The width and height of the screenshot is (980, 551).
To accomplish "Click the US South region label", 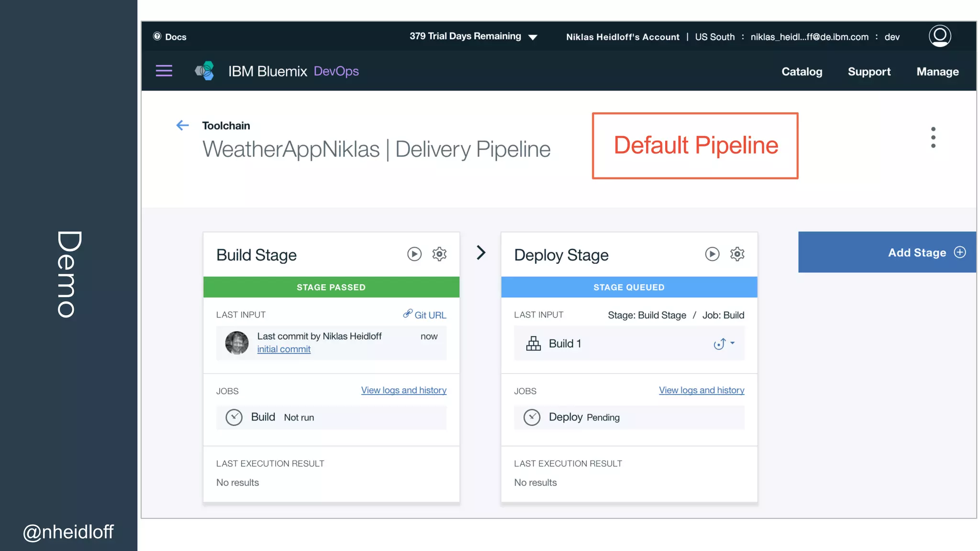I will click(715, 37).
